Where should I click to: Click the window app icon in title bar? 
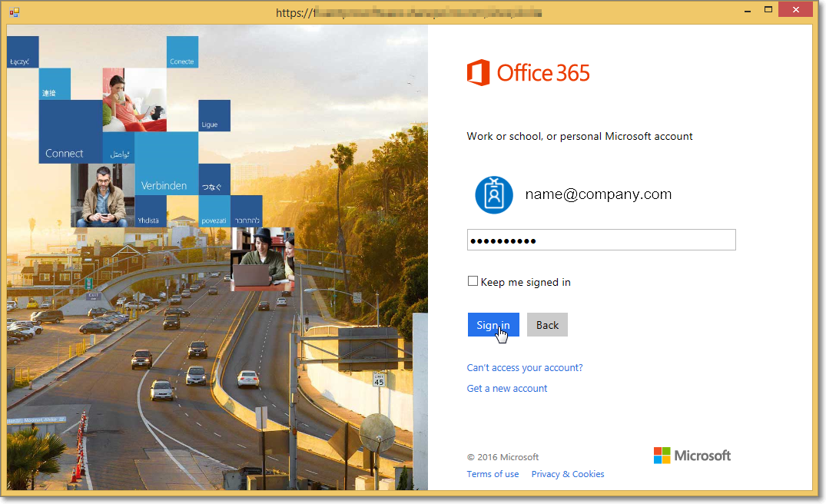(15, 12)
